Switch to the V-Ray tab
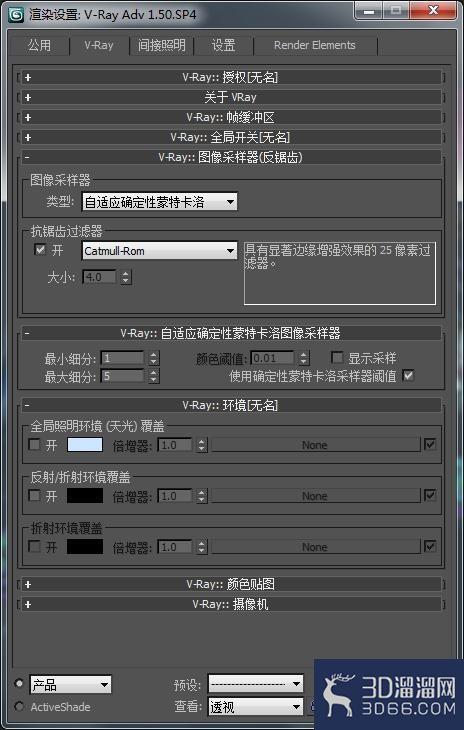 (x=99, y=45)
